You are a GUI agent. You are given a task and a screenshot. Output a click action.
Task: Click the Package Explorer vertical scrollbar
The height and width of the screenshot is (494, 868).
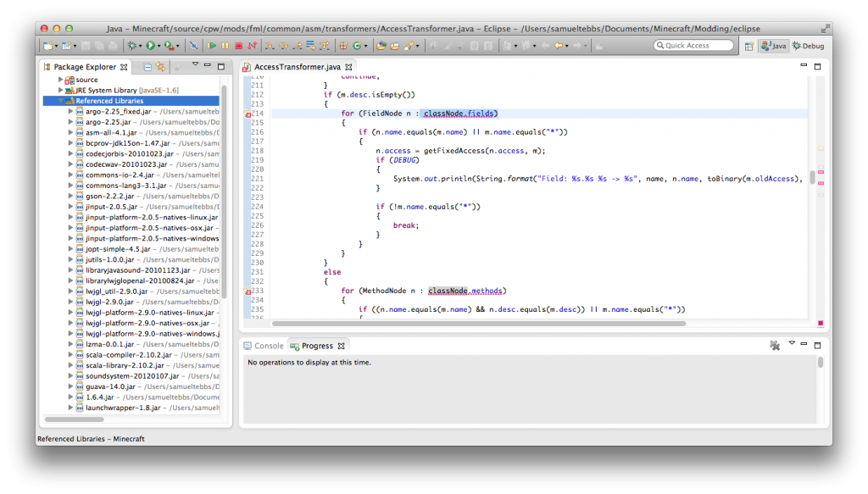point(224,191)
